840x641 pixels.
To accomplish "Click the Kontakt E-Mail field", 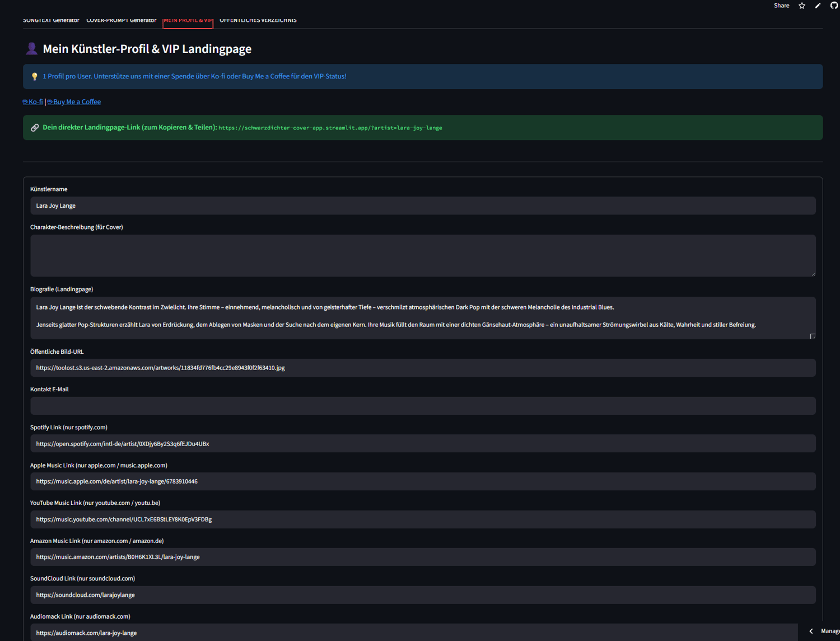I will coord(423,406).
